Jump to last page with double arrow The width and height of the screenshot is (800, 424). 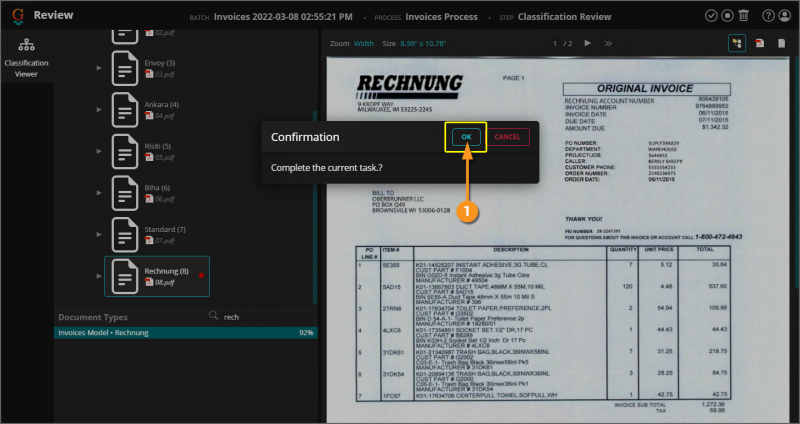tap(608, 43)
